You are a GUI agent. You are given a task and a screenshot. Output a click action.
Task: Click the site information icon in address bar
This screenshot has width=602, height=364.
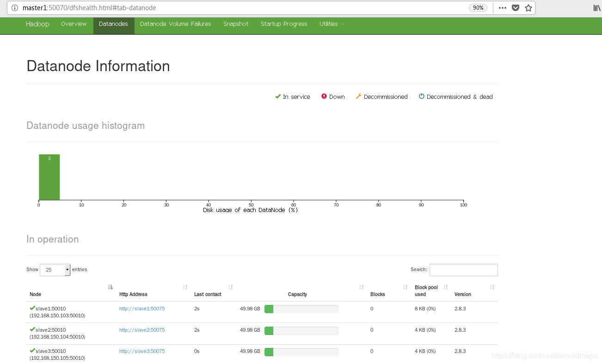pyautogui.click(x=14, y=8)
